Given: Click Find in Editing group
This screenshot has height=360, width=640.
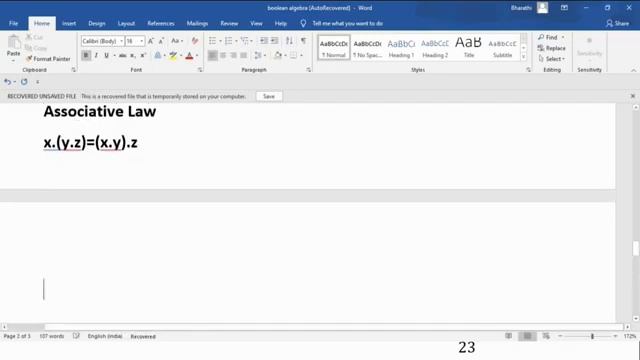Looking at the screenshot, I should (x=551, y=37).
